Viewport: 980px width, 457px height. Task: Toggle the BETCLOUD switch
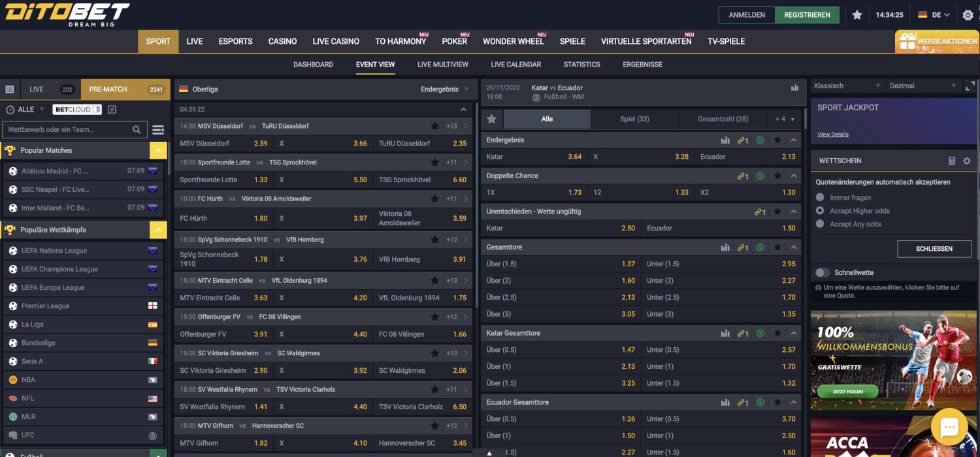click(97, 109)
